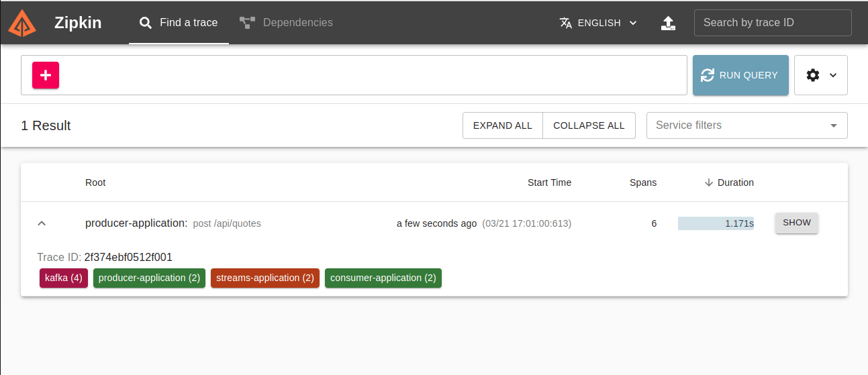Switch to the Dependencies tab
The image size is (868, 375).
point(286,23)
